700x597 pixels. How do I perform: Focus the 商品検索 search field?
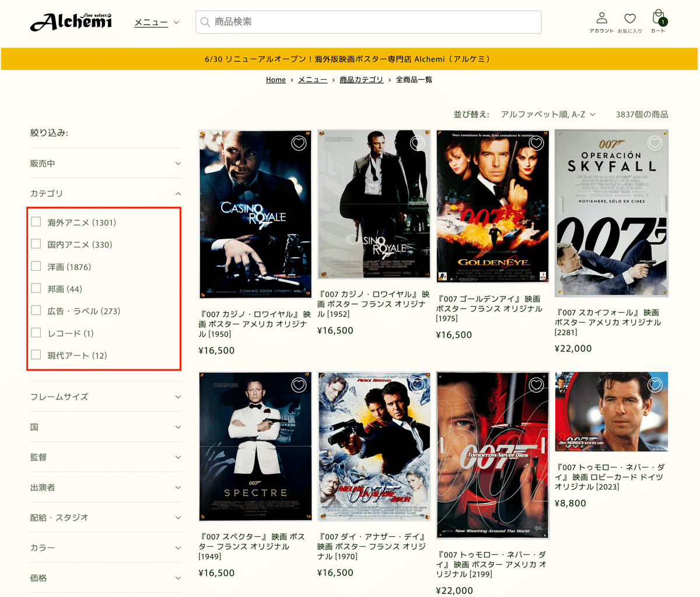pos(368,22)
